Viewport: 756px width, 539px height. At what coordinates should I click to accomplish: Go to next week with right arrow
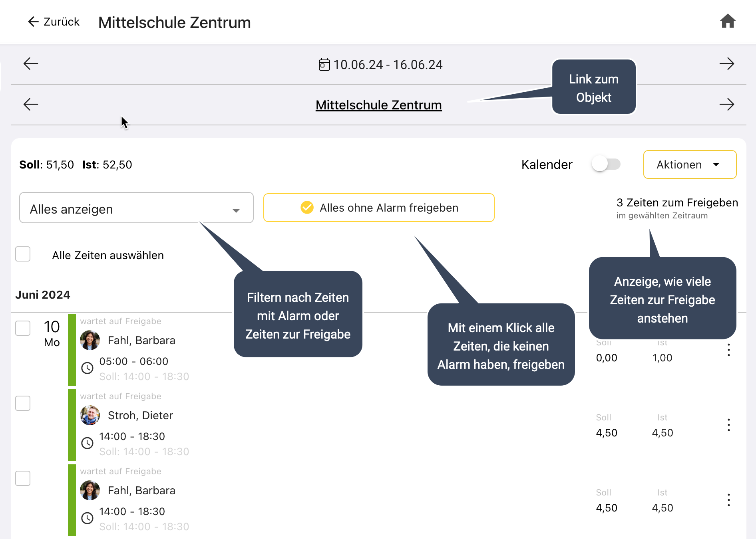[726, 64]
